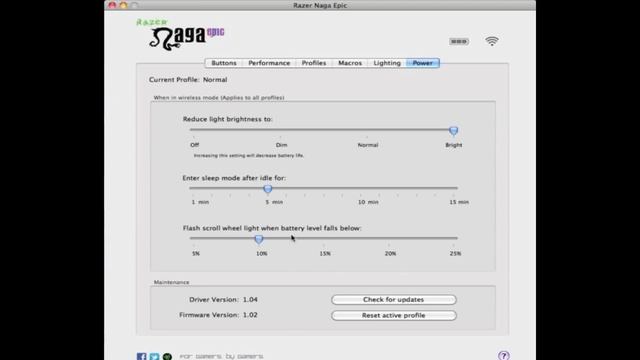Click the 'for gamers. by gamers.' tagline
640x360 pixels.
click(x=222, y=356)
